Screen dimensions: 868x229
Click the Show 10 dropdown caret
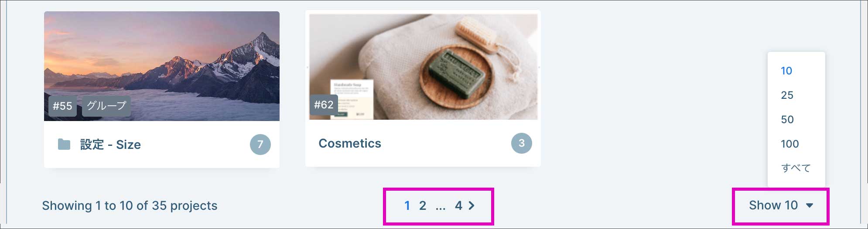(x=810, y=205)
